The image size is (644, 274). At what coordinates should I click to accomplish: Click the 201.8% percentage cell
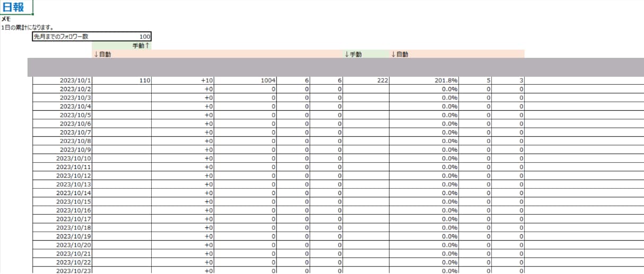[424, 81]
